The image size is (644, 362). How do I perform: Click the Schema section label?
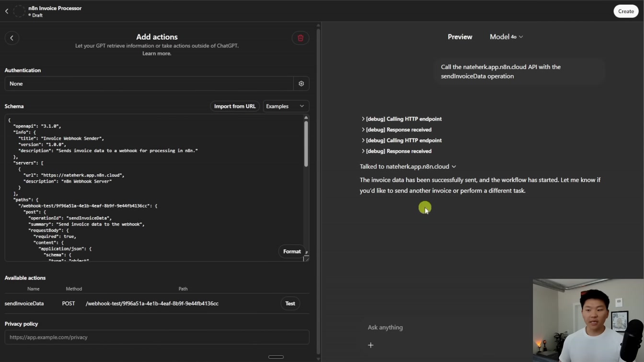click(x=14, y=106)
